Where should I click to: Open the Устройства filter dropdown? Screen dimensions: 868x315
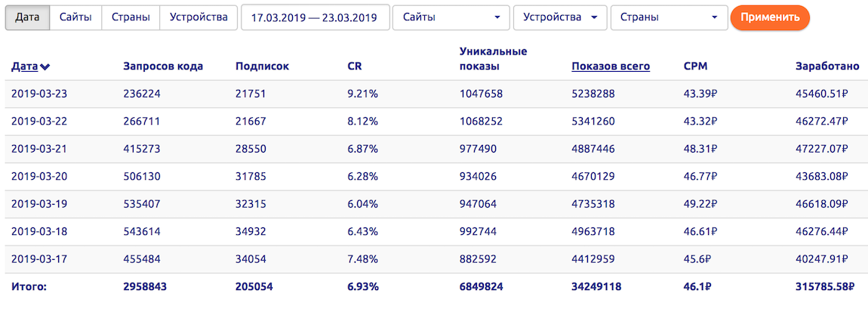[559, 17]
